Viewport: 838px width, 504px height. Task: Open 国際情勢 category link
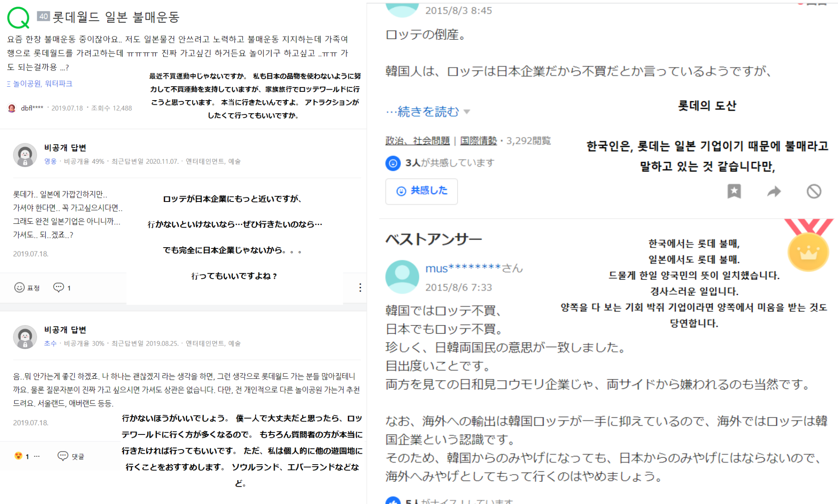point(478,141)
